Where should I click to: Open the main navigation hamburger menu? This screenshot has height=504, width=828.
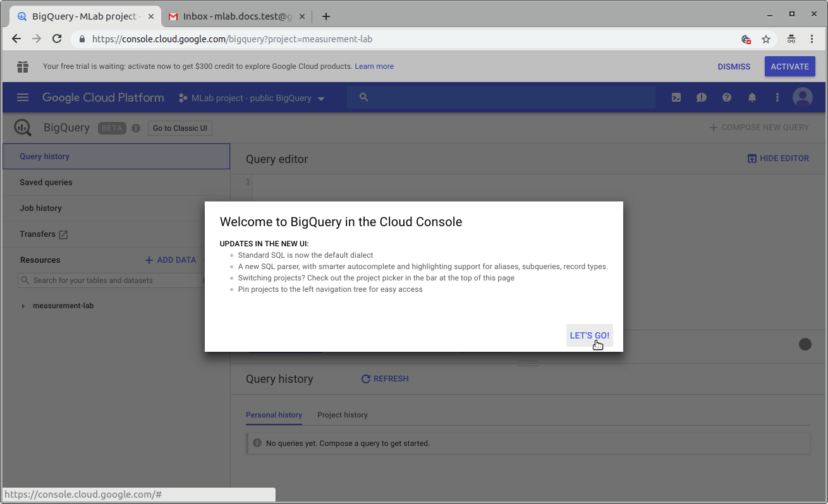pyautogui.click(x=23, y=97)
